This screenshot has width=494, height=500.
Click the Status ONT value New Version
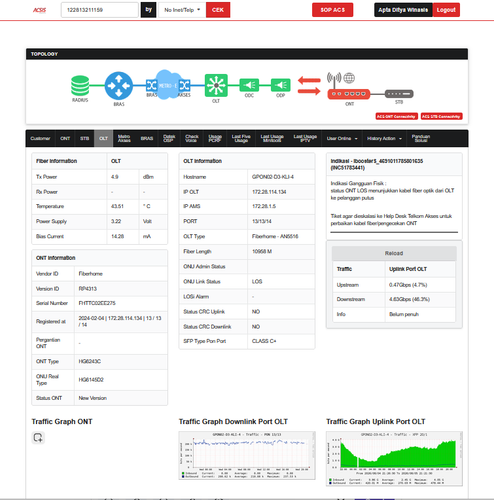coord(93,398)
